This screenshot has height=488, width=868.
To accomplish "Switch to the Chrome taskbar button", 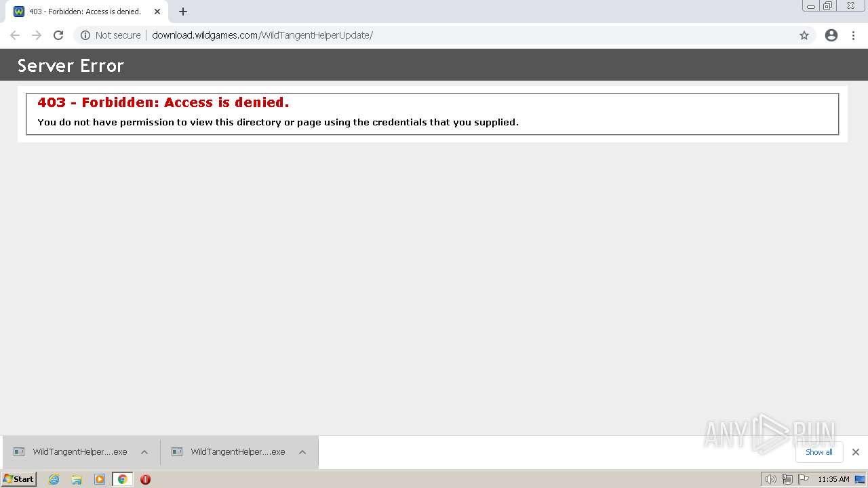I will (123, 479).
